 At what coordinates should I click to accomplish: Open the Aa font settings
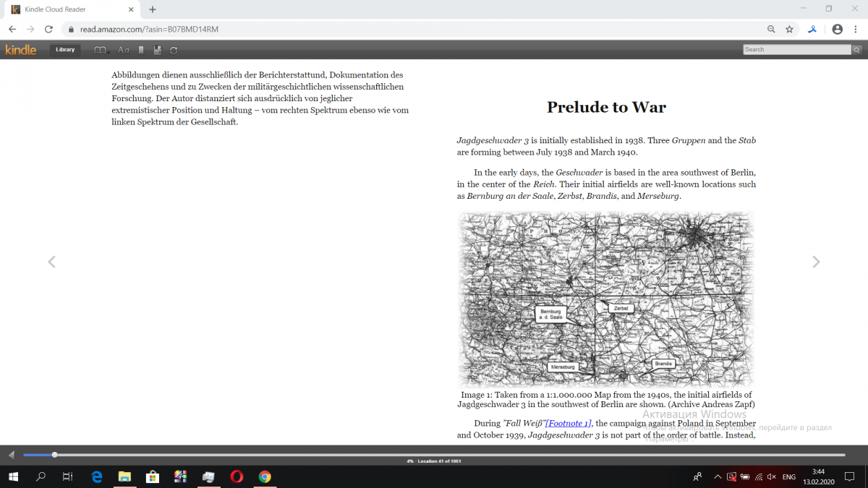[124, 50]
